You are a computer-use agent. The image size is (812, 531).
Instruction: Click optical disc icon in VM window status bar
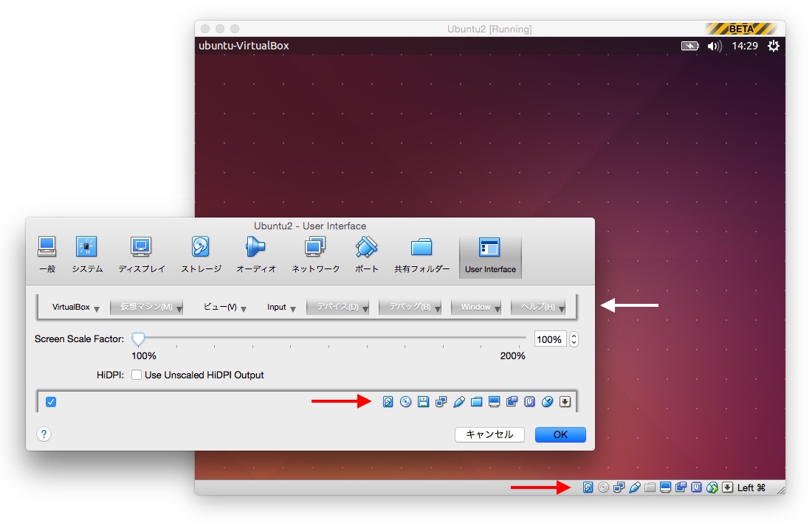click(603, 487)
